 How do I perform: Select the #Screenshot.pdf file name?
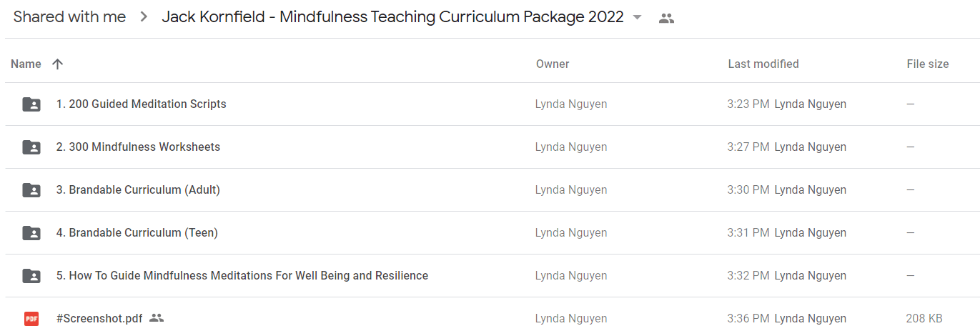[99, 319]
